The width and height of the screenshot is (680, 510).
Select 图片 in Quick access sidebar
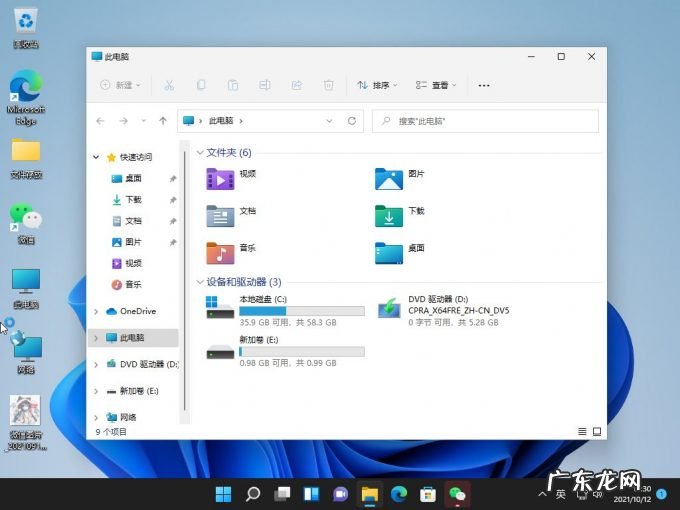click(133, 242)
